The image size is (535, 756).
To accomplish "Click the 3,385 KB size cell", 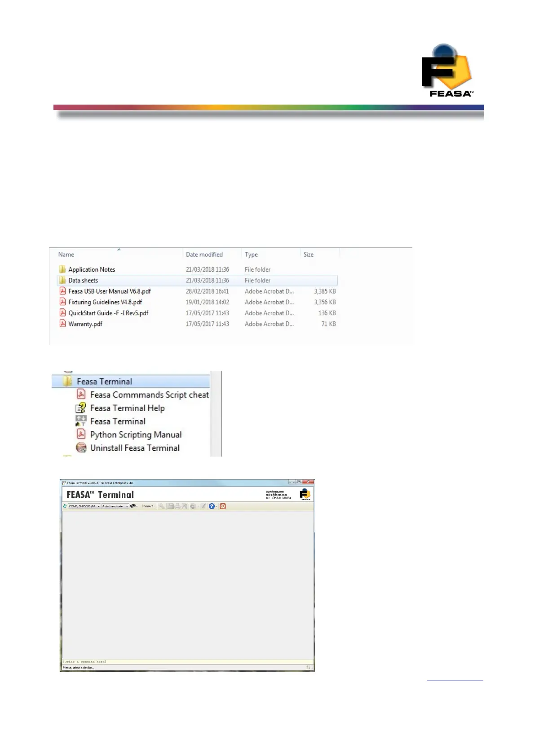I will coord(325,291).
